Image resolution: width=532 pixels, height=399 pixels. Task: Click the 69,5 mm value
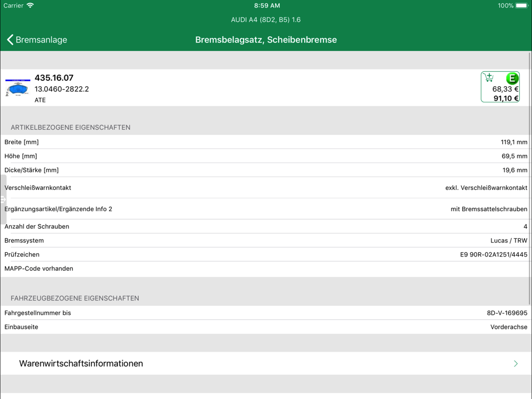(514, 156)
